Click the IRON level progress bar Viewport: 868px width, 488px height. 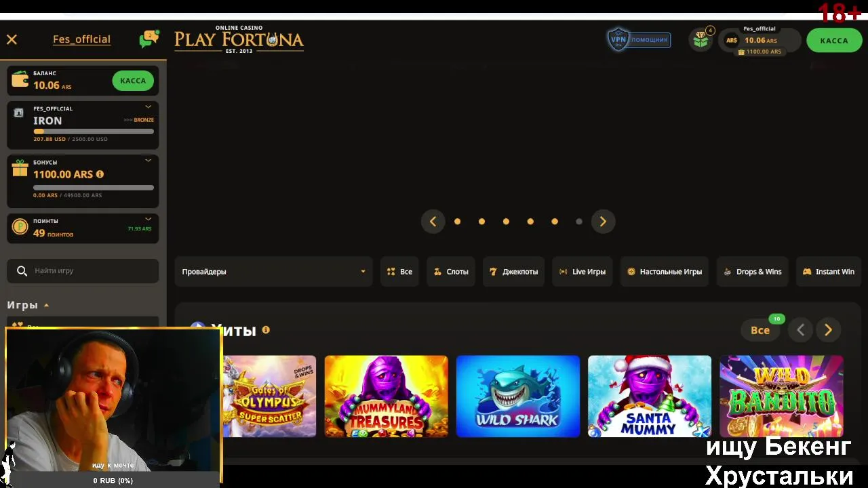click(94, 131)
